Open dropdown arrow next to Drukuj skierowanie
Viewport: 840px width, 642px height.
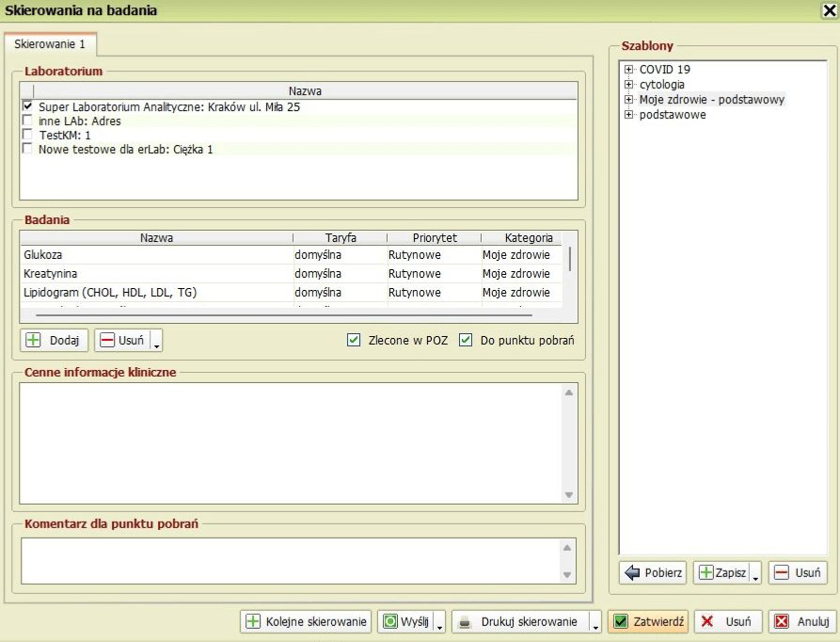pos(594,622)
